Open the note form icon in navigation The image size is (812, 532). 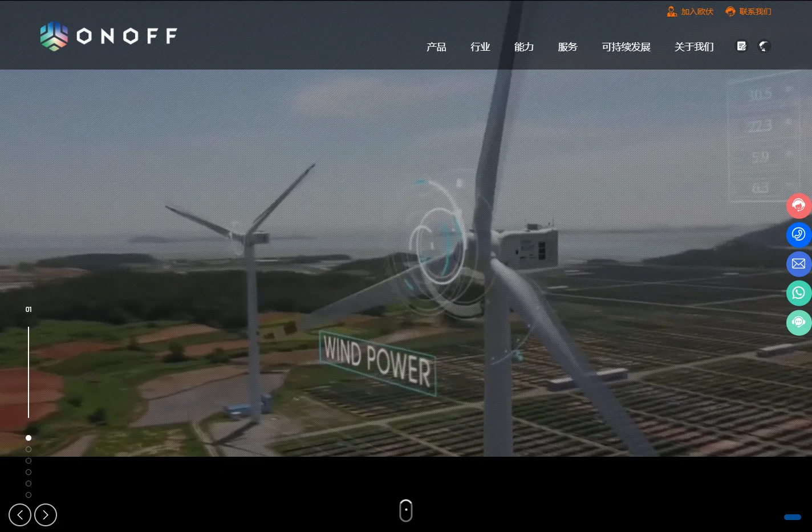[741, 46]
